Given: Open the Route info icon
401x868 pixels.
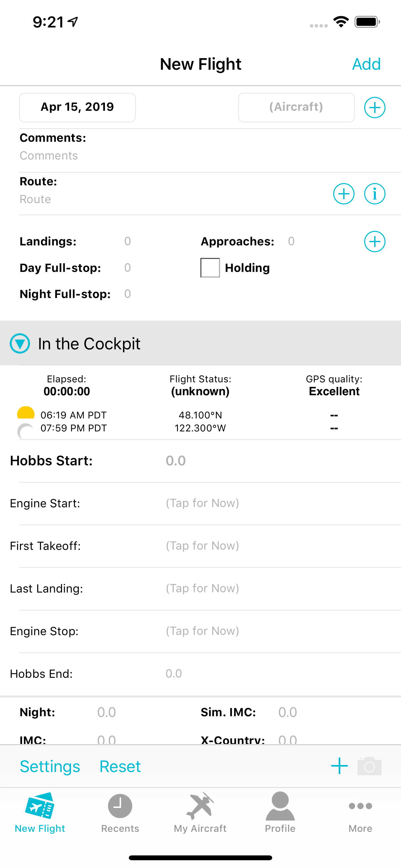Looking at the screenshot, I should [375, 194].
